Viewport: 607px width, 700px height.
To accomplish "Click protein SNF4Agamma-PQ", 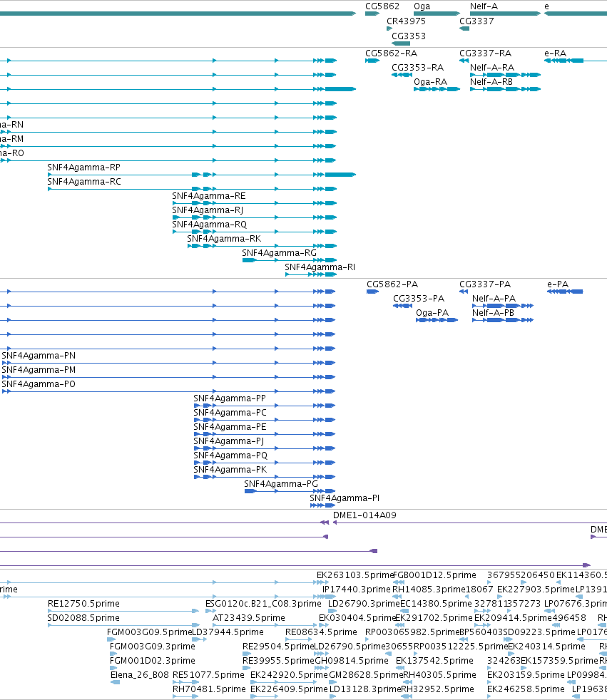I will pyautogui.click(x=230, y=455).
